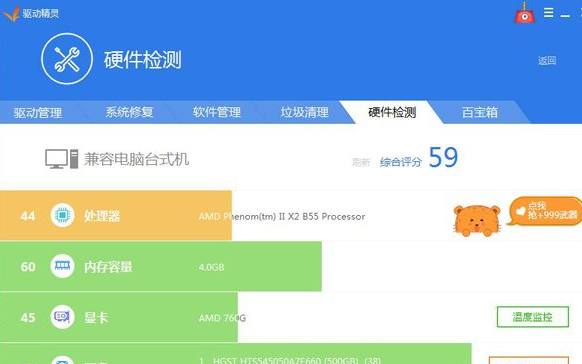
Task: Click the 返回 link
Action: [547, 60]
